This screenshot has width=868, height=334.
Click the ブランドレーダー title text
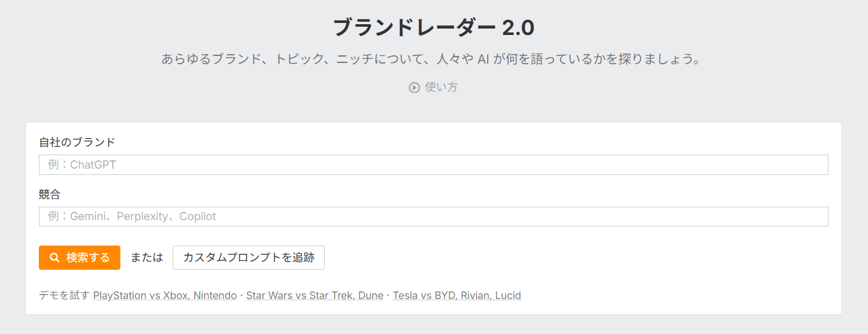coord(414,28)
